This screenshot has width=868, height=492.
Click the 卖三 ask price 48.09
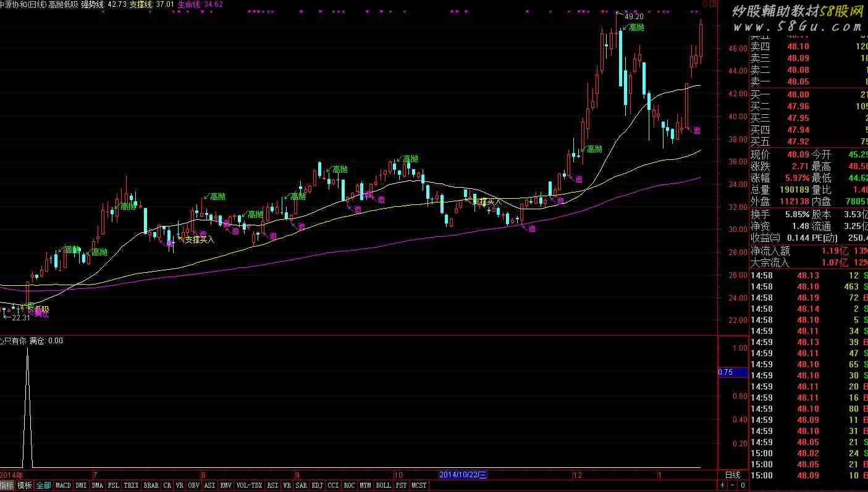(x=798, y=59)
